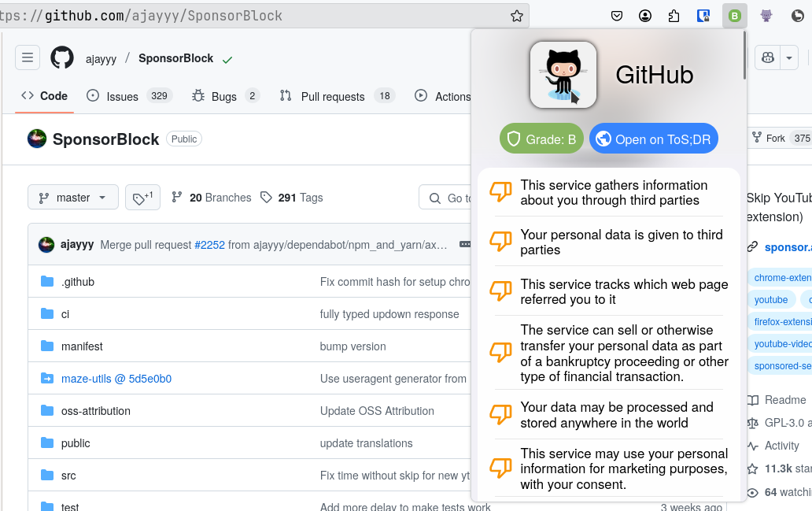Open the SponsorBlock repository breadcrumb link

click(176, 58)
